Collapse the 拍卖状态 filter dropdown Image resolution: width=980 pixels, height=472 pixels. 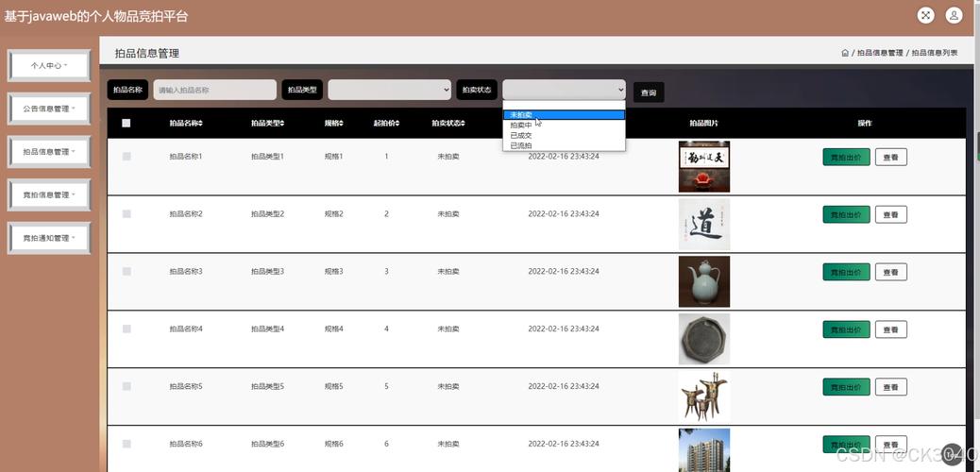pyautogui.click(x=564, y=90)
